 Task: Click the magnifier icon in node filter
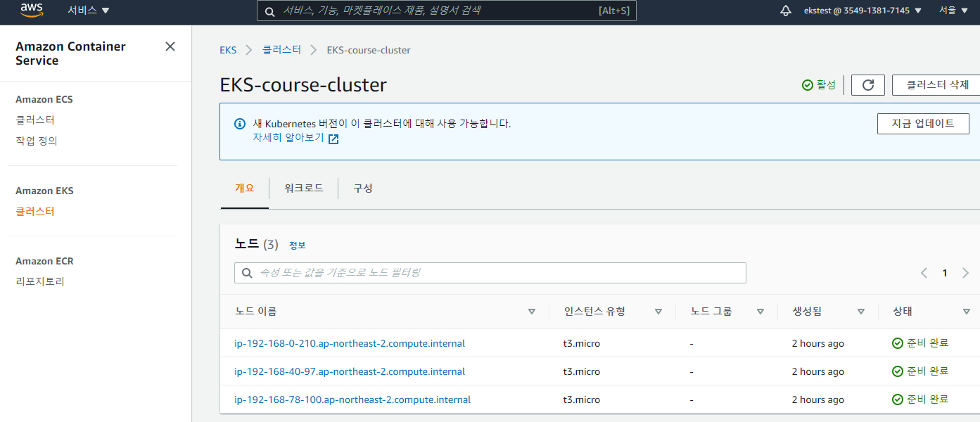(247, 273)
